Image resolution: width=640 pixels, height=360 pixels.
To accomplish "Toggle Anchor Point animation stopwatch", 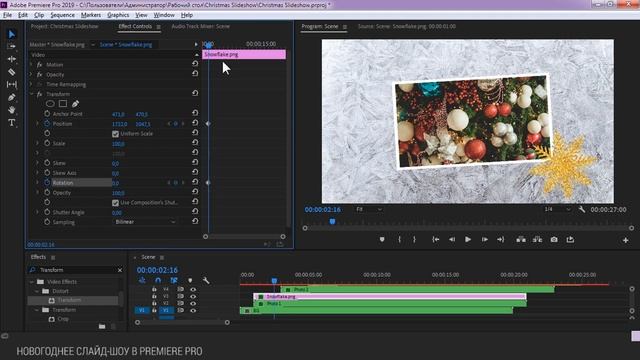I will pos(47,113).
